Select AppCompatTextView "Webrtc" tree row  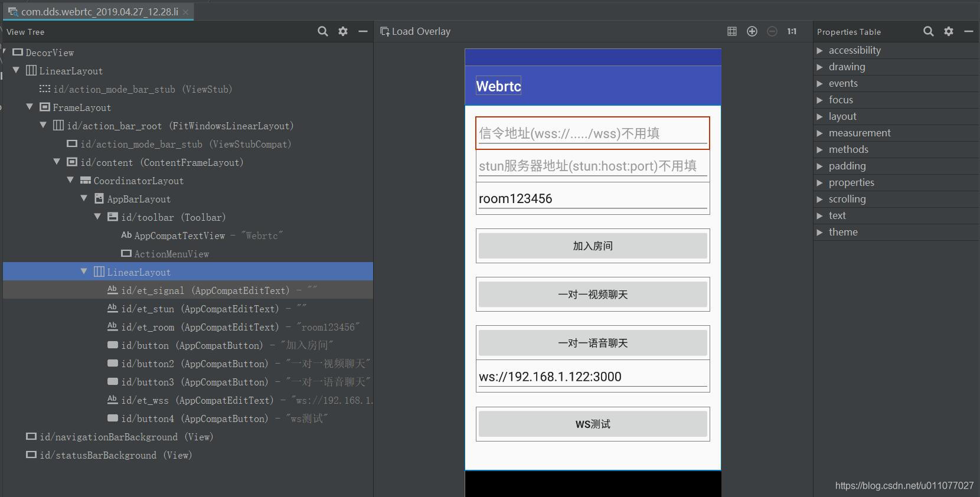pos(188,236)
